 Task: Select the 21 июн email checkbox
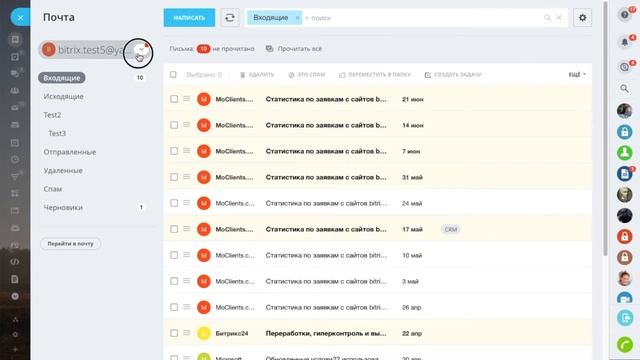pos(174,99)
